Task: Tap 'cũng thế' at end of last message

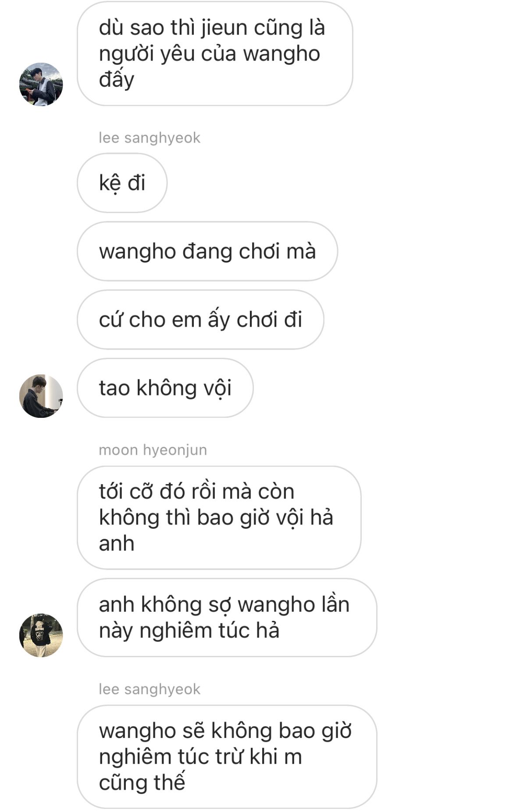Action: [142, 783]
